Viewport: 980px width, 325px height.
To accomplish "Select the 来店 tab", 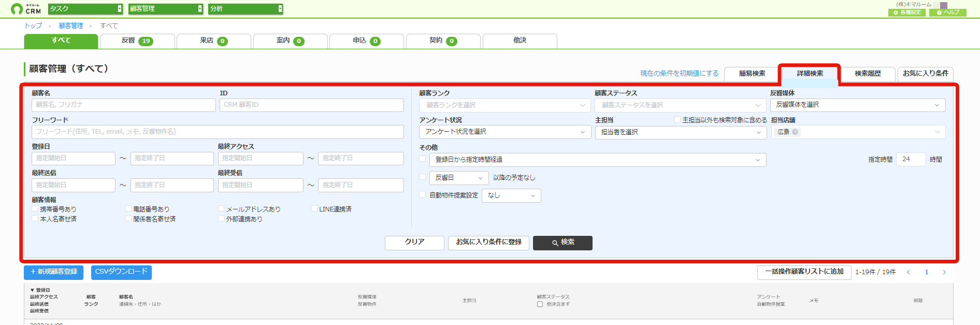I will [214, 41].
